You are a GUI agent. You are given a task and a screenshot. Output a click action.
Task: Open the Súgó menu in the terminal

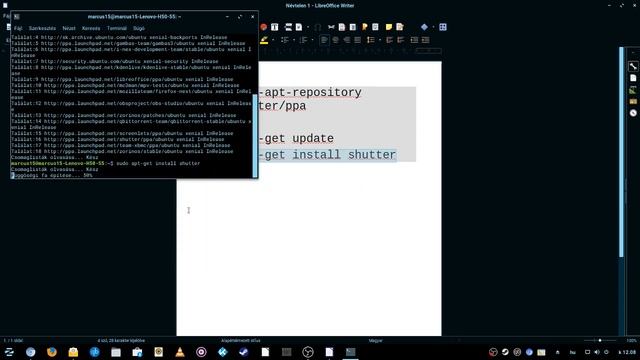point(139,28)
